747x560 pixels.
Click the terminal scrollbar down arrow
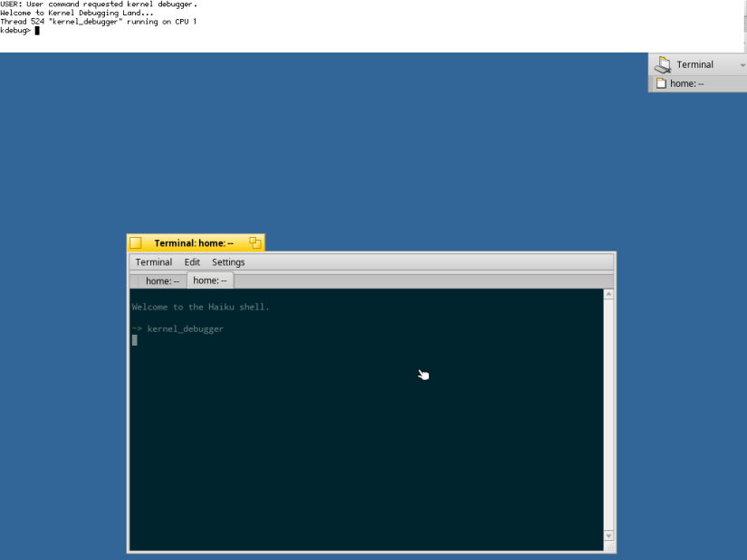[608, 536]
